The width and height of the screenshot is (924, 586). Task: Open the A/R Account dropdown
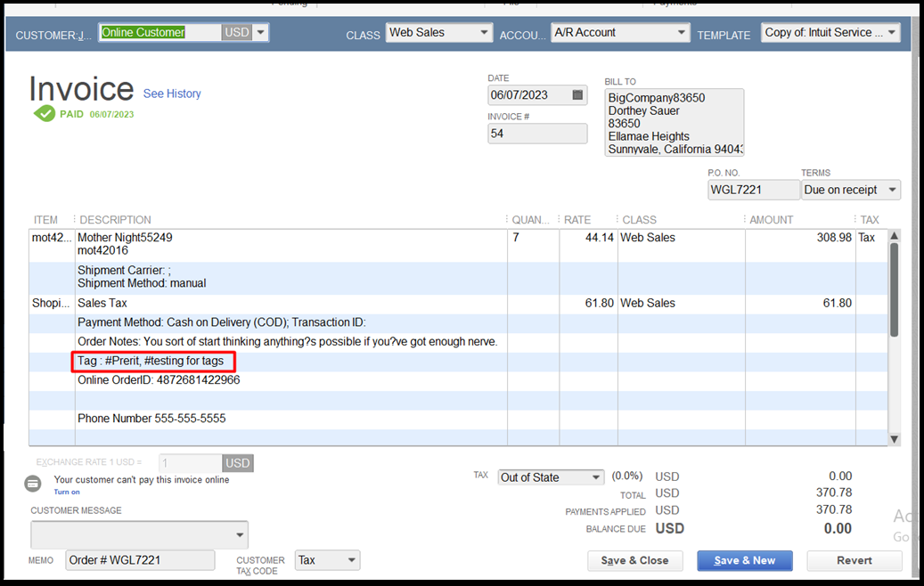click(681, 32)
